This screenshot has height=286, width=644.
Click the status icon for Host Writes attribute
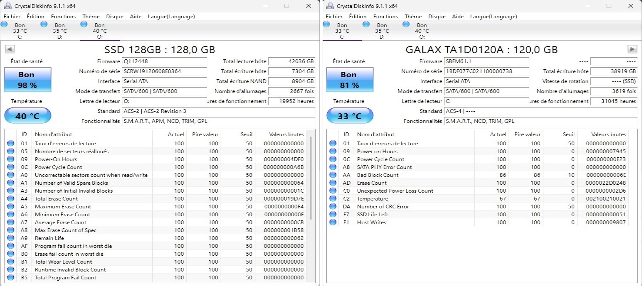coord(333,222)
